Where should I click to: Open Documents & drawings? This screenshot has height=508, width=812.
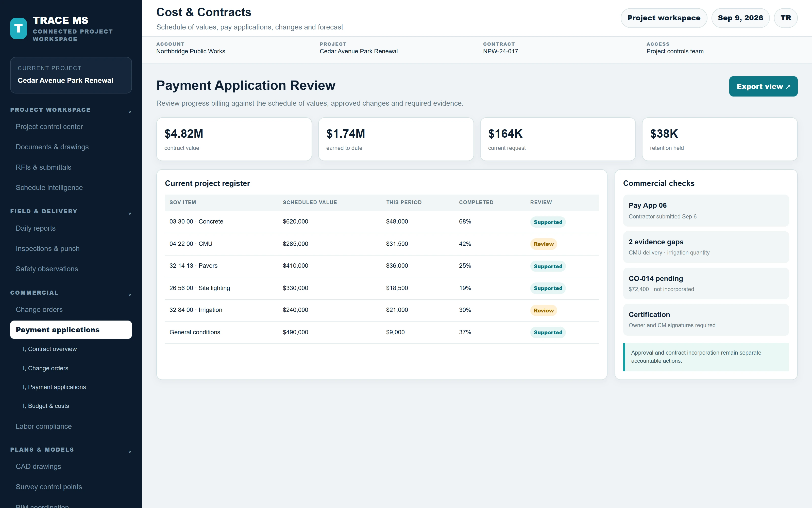[x=71, y=147]
